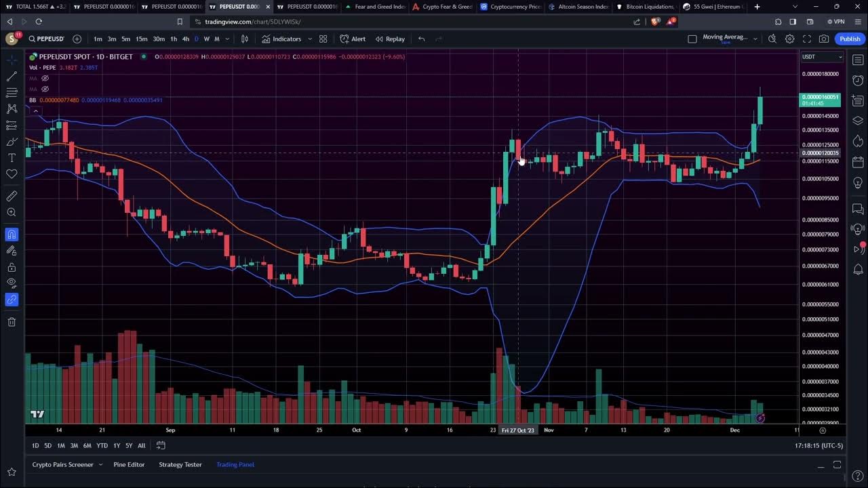Image resolution: width=868 pixels, height=488 pixels.
Task: Open the Strategy Tester tab
Action: (180, 464)
